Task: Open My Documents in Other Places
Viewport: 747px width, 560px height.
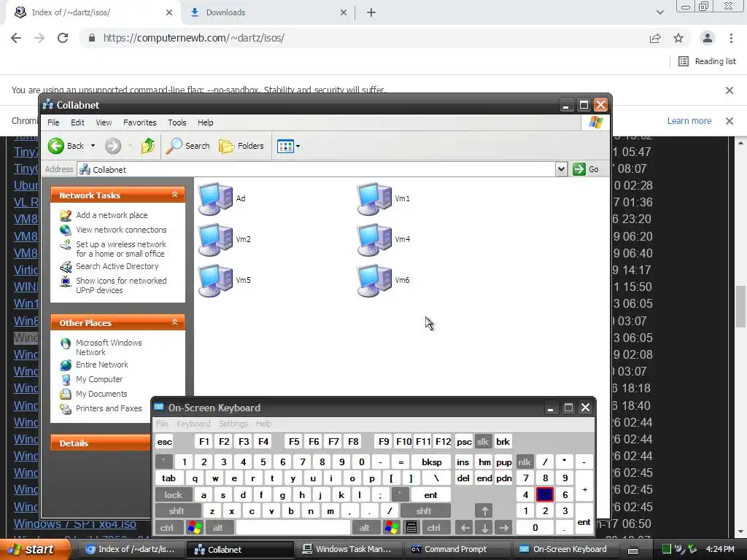Action: click(x=101, y=394)
